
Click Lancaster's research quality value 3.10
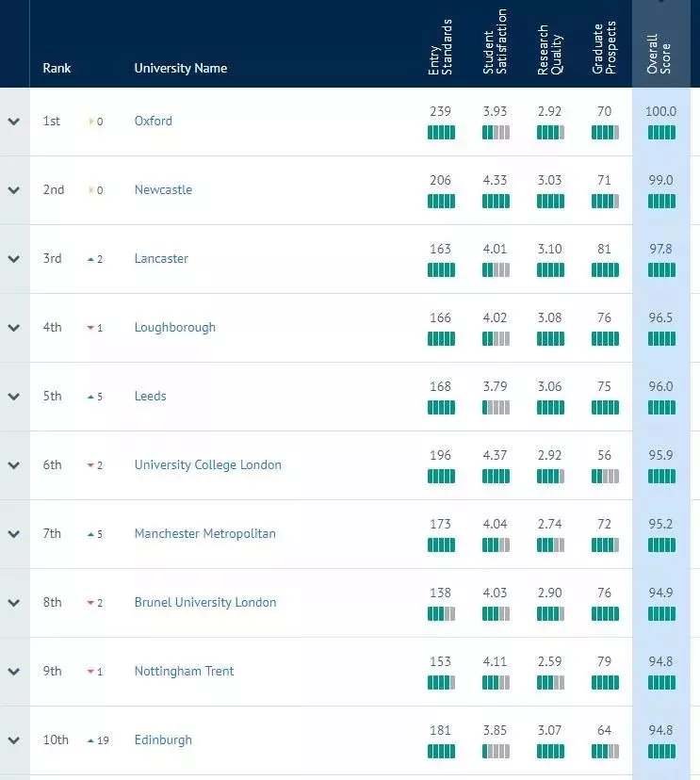coord(550,249)
